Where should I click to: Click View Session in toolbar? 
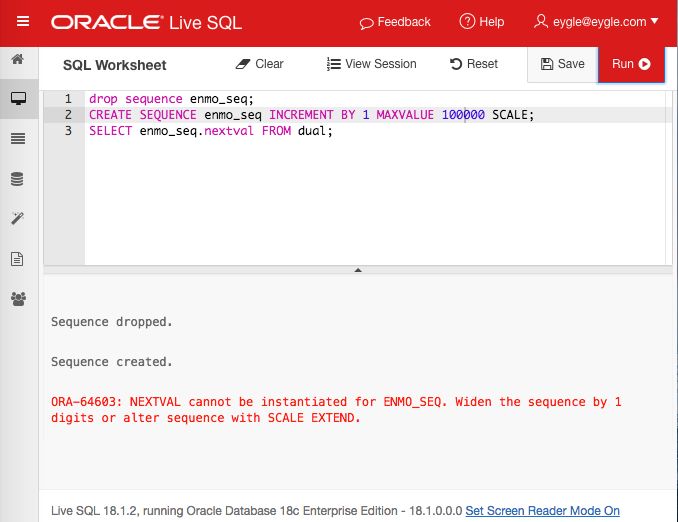[372, 64]
